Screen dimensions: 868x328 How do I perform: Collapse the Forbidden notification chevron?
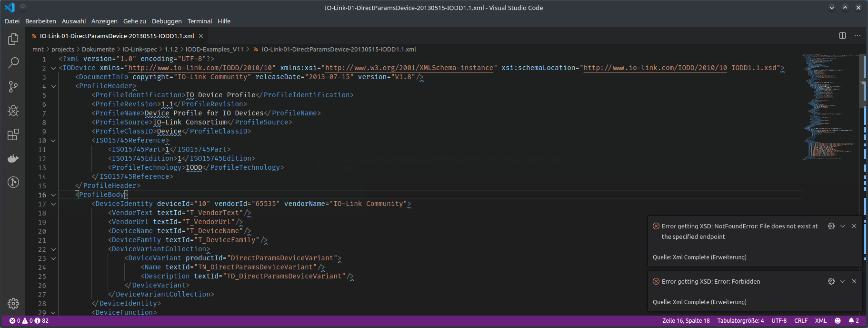[843, 281]
